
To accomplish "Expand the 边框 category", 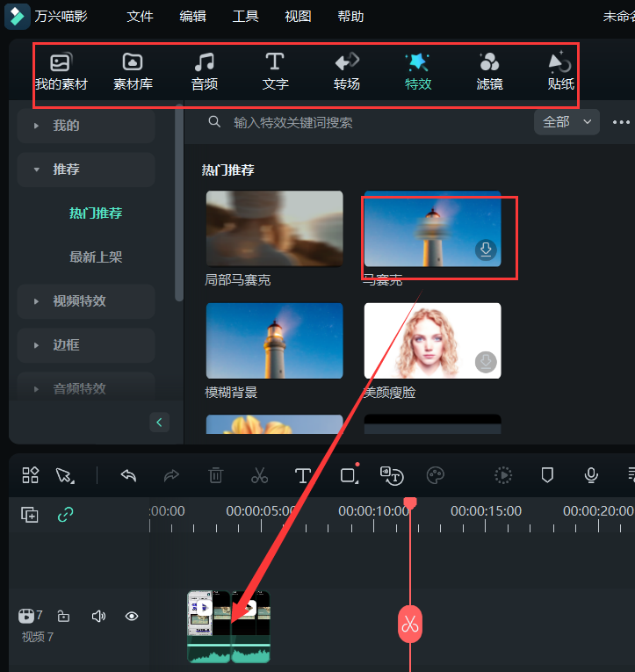I will [x=86, y=345].
